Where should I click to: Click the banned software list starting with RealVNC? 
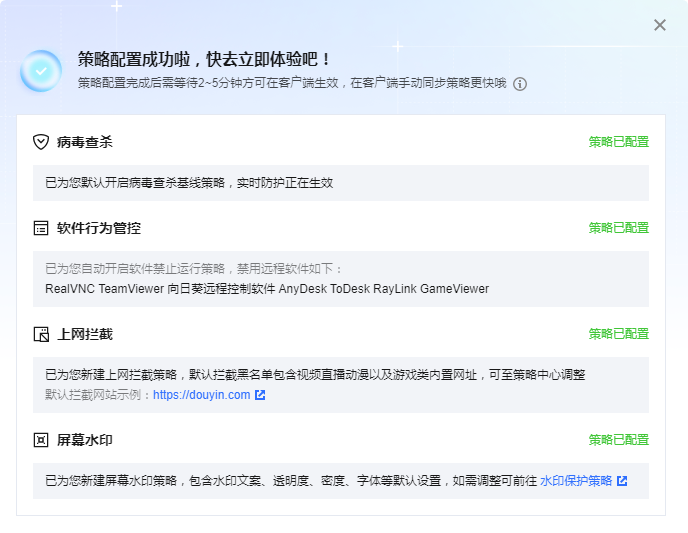pyautogui.click(x=267, y=289)
